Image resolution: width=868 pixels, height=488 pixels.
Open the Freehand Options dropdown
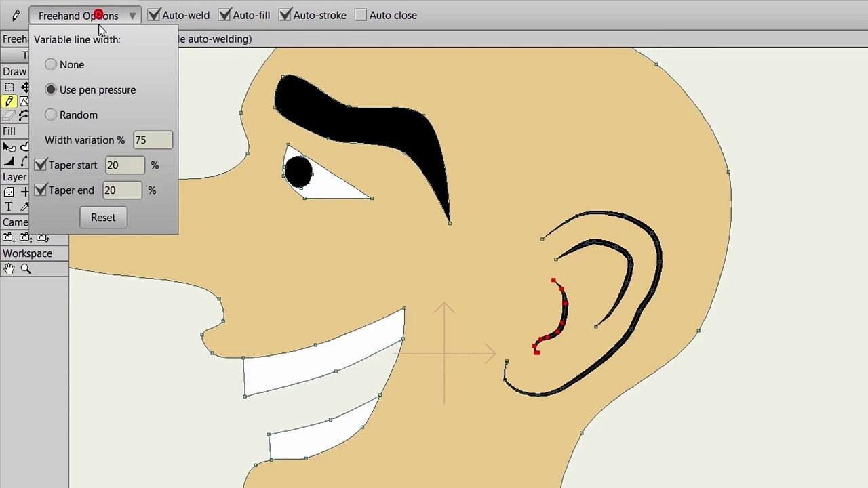tap(85, 15)
